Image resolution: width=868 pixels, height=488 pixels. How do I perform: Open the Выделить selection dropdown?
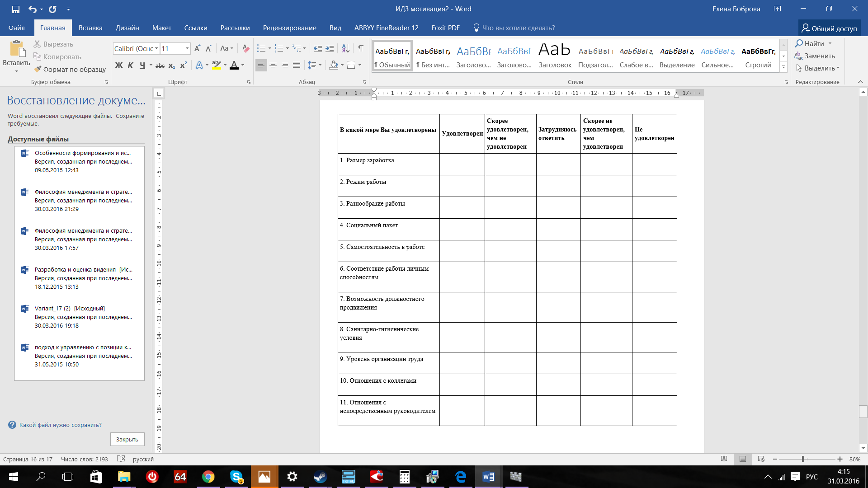coord(818,68)
